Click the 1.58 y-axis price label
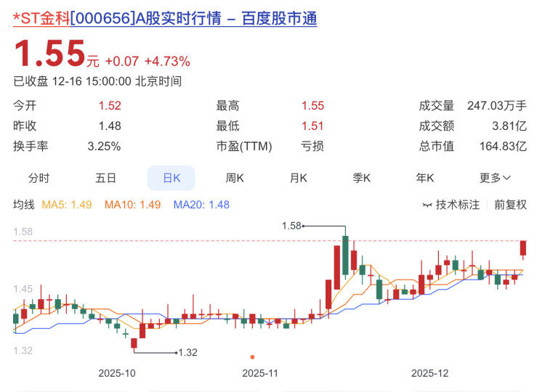545x392 pixels. (23, 232)
